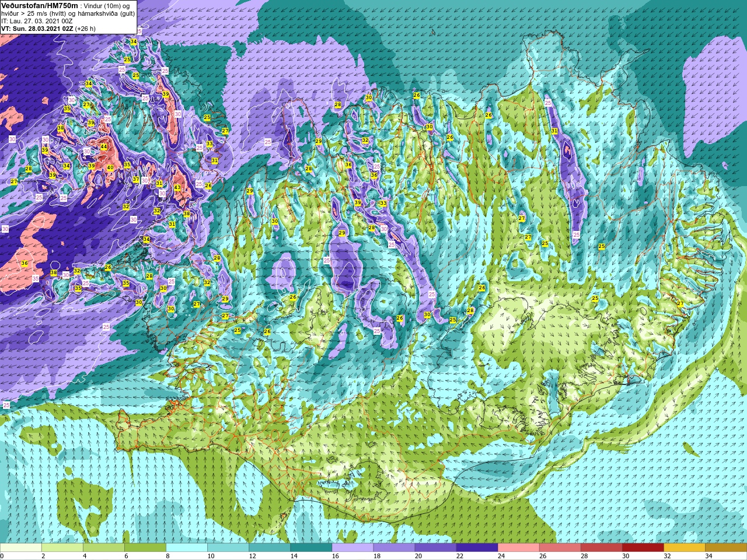
Task: Click the number '14' on the legend scale
Action: (x=294, y=556)
